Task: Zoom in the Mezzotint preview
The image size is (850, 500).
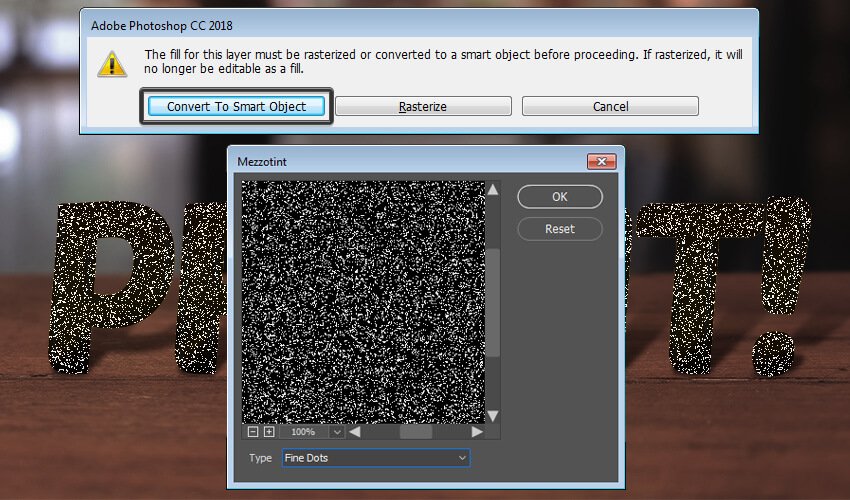Action: [269, 432]
